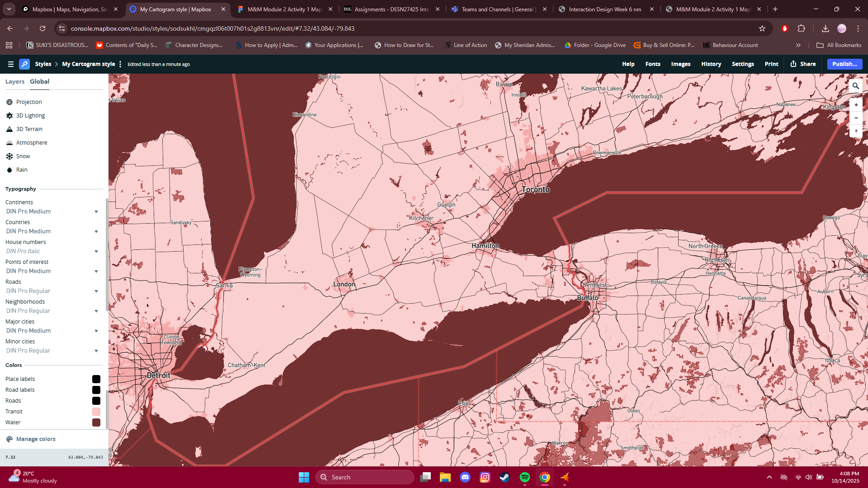Expand the Roads font dropdown
The height and width of the screenshot is (488, 868).
point(96,291)
